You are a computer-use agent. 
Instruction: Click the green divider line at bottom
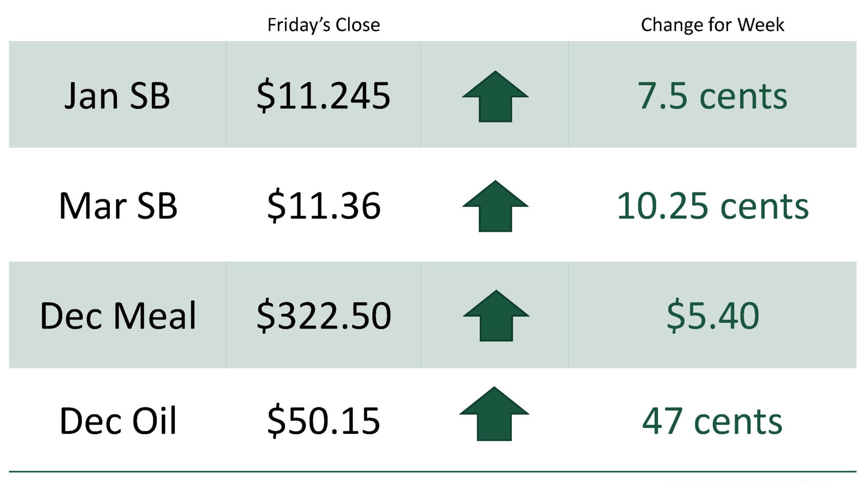pyautogui.click(x=432, y=471)
